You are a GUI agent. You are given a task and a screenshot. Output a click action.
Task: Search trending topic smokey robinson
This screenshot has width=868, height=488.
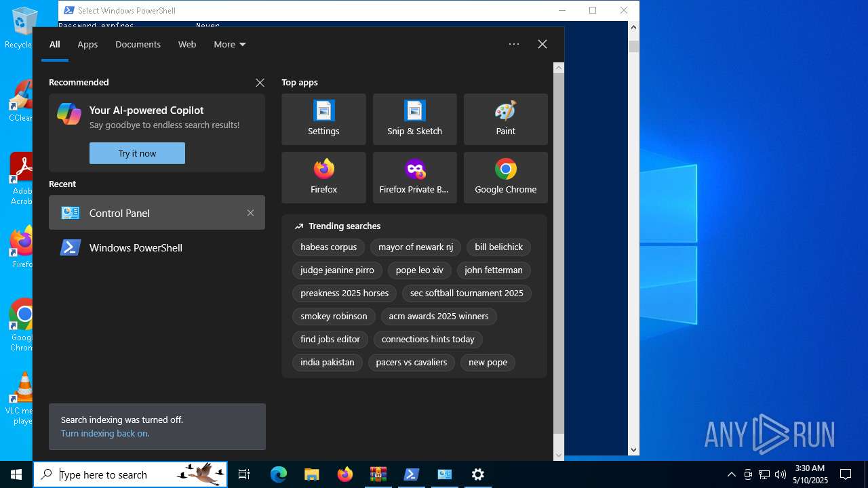click(x=334, y=317)
